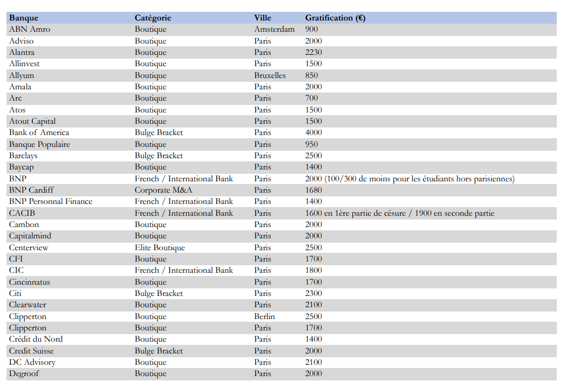This screenshot has width=588, height=389.
Task: Select the CFI bank cell
Action: (16, 259)
